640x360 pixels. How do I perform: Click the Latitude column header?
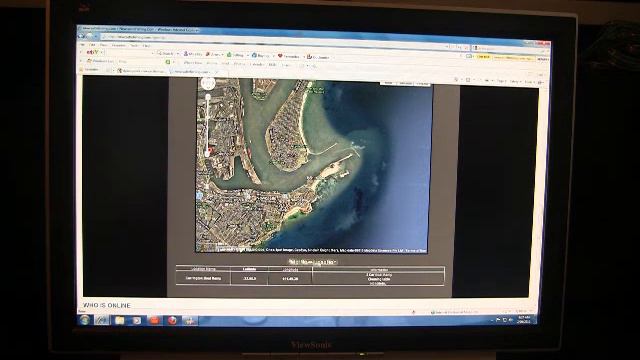click(249, 269)
